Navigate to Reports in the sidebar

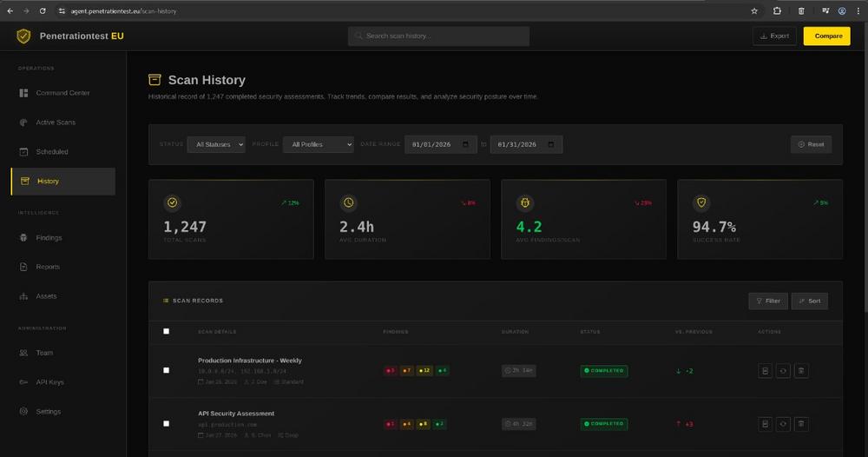(x=48, y=267)
